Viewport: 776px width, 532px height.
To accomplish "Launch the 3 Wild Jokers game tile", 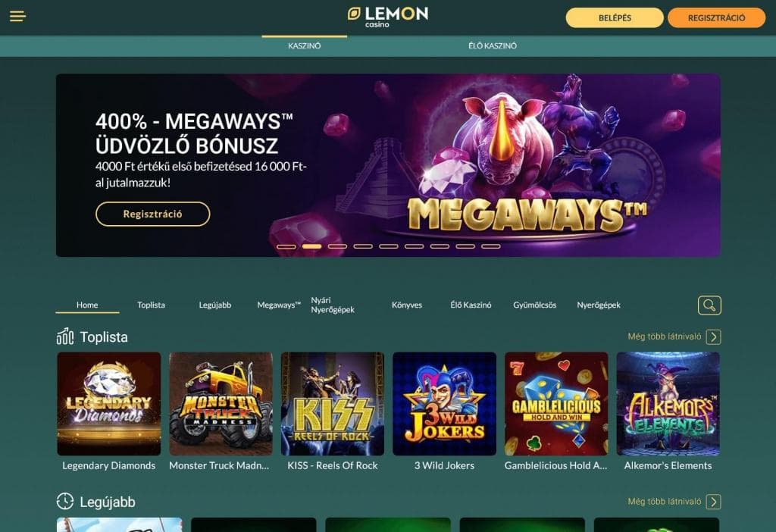I will pos(444,404).
